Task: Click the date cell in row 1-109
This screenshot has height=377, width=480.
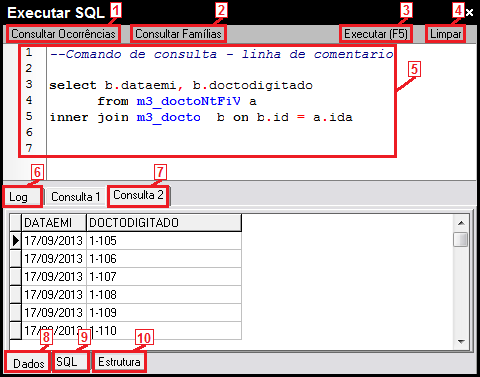Action: click(x=54, y=313)
